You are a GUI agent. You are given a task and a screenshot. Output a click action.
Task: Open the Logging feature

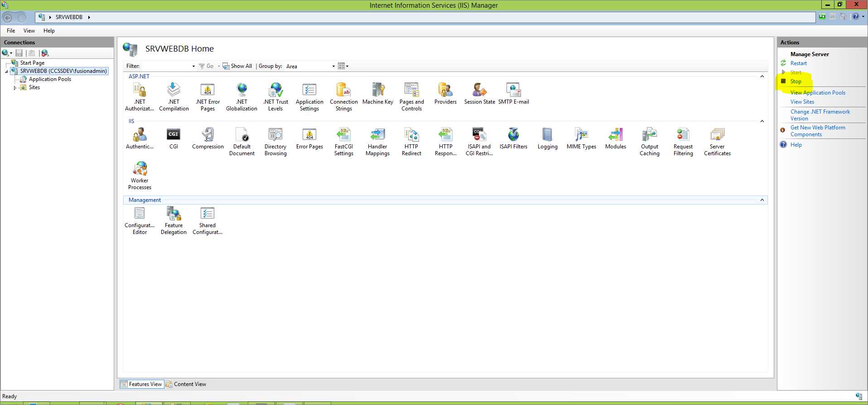[547, 138]
